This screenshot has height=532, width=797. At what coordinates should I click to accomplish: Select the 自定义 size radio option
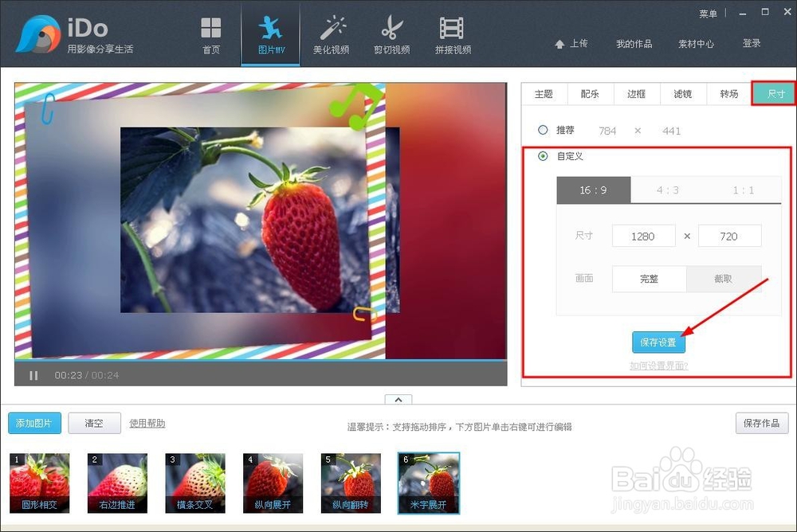[x=542, y=156]
